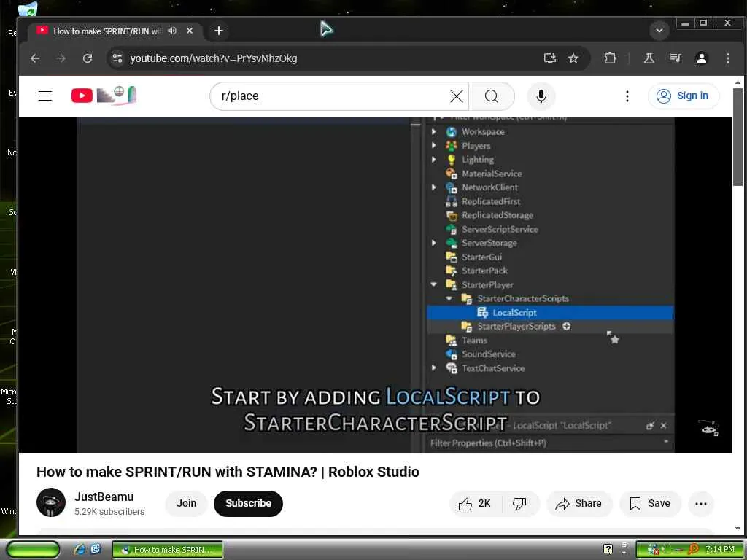
Task: Bookmark this page with the star
Action: 573,58
